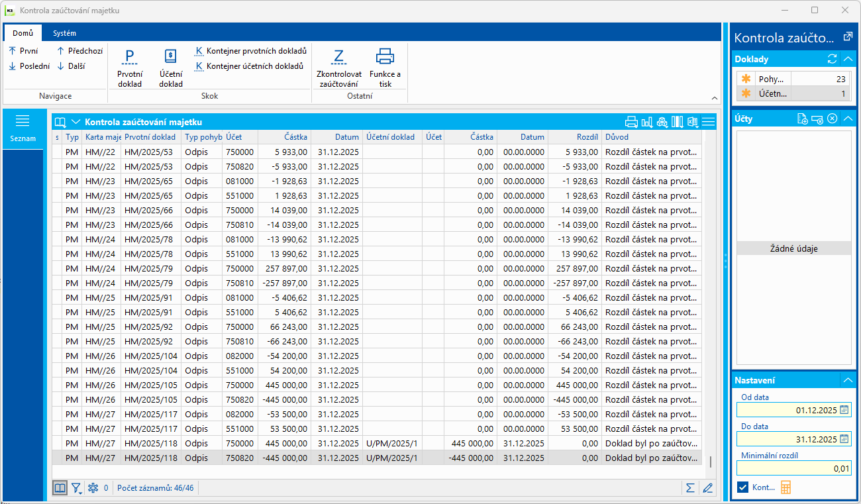Select the Seznam sidebar tab
The width and height of the screenshot is (861, 504).
(x=23, y=128)
